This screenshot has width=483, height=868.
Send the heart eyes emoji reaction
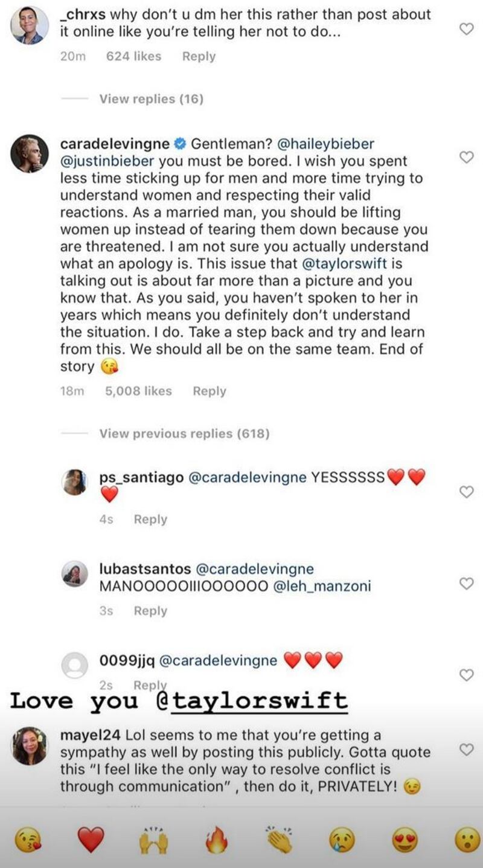click(404, 840)
